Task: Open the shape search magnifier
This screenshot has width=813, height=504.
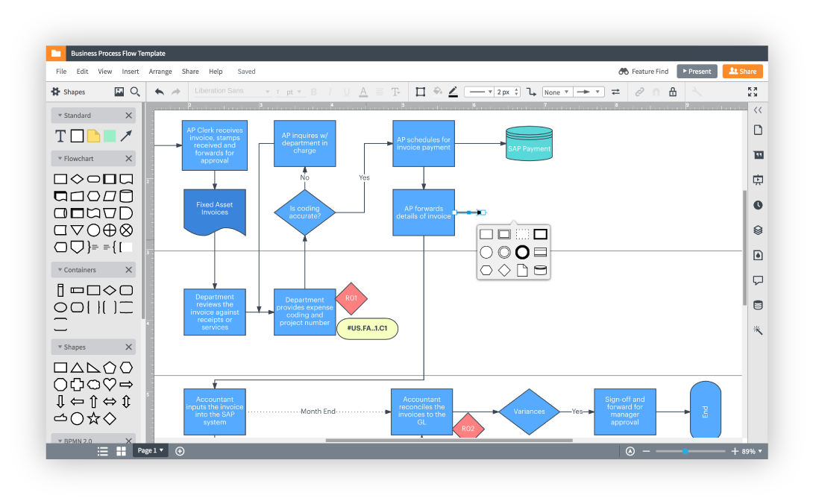Action: tap(135, 92)
